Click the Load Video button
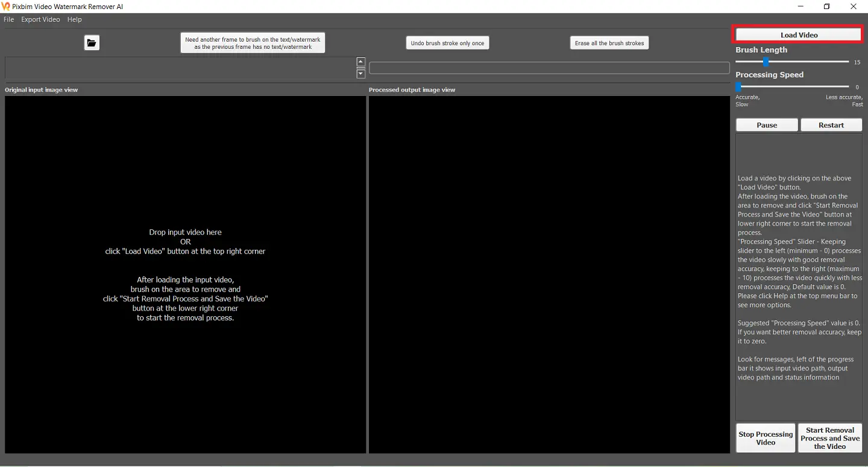Image resolution: width=868 pixels, height=467 pixels. tap(799, 35)
